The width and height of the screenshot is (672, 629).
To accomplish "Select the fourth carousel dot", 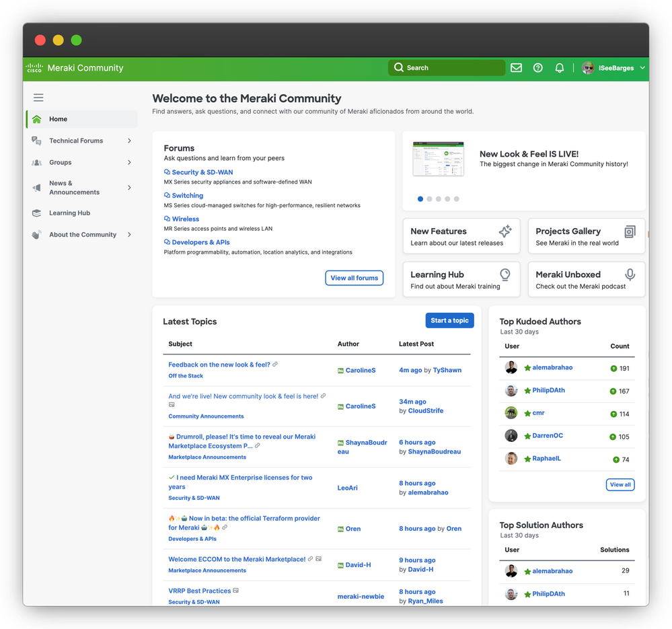I will [x=447, y=199].
